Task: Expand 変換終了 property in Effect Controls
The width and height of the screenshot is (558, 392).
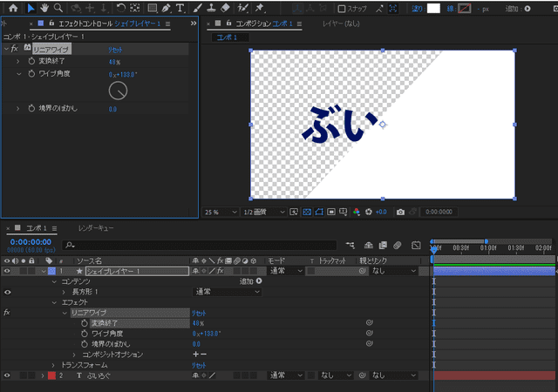Action: tap(17, 61)
